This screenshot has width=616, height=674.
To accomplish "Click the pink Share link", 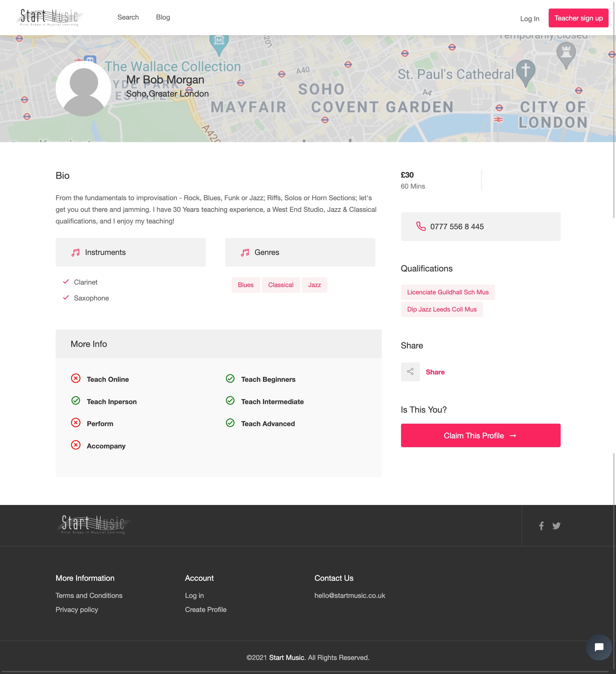I will click(435, 372).
